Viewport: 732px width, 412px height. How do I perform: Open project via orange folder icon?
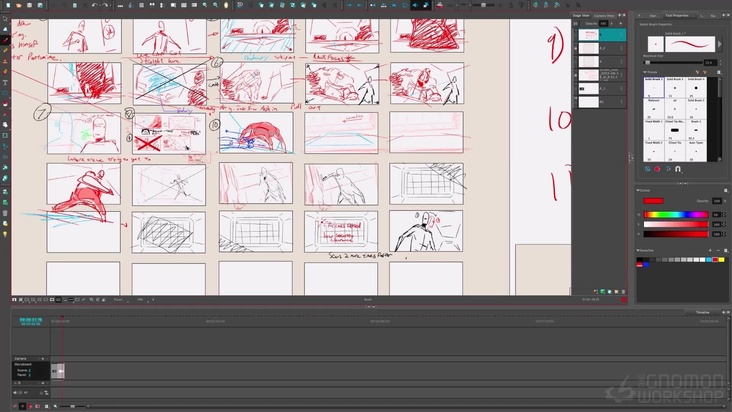tap(19, 5)
